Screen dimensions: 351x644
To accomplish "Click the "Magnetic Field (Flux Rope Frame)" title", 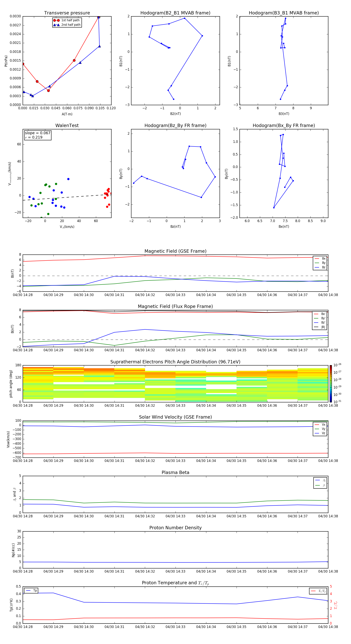I will coord(175,306).
